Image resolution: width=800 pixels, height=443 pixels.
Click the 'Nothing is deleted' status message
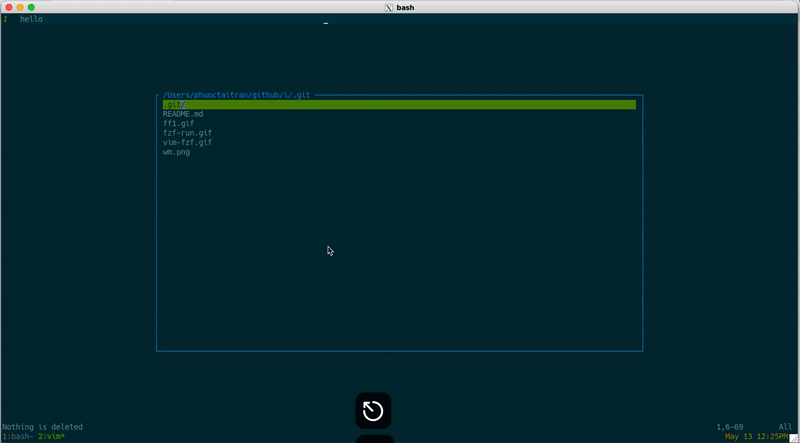coord(42,427)
